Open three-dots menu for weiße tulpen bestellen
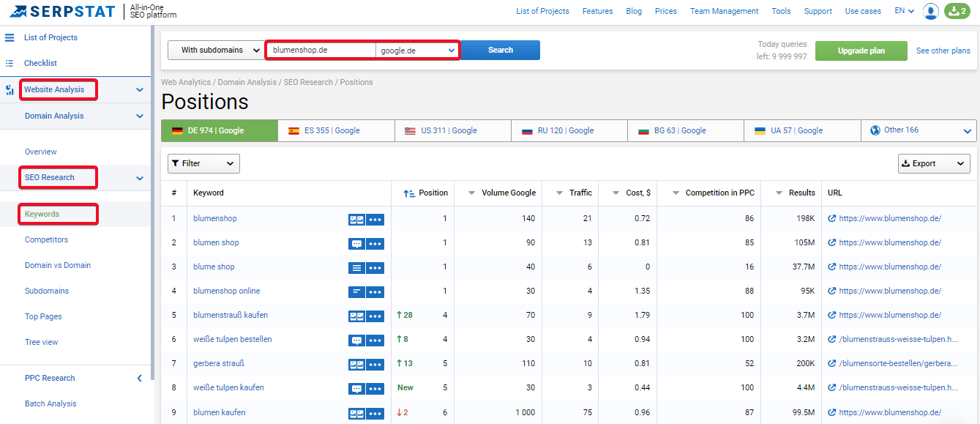 (x=375, y=340)
